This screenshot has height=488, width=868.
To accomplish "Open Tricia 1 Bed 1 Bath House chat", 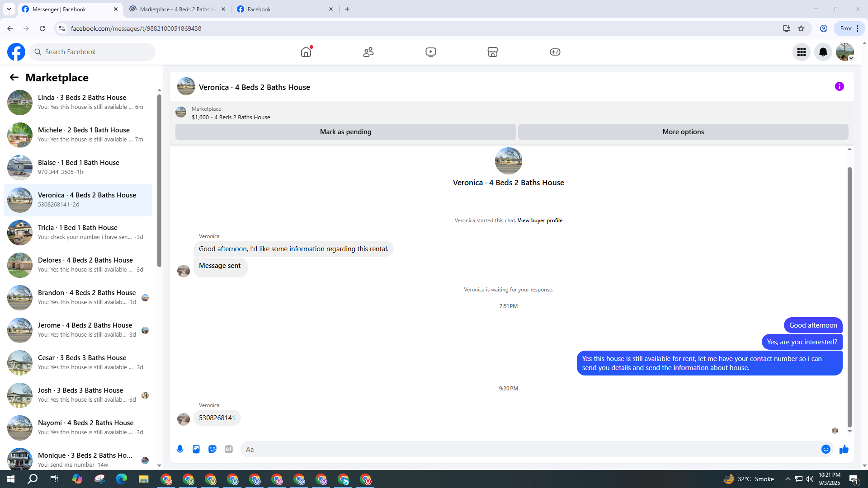I will coord(78,233).
